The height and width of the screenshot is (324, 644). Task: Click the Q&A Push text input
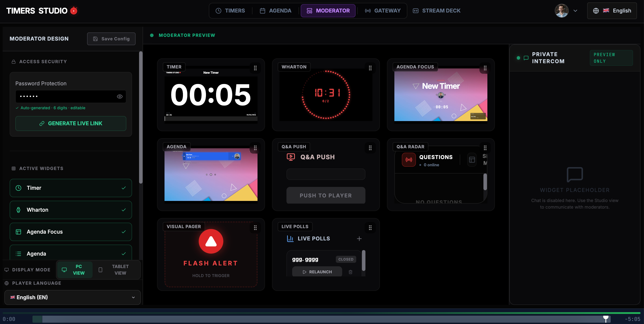click(326, 174)
